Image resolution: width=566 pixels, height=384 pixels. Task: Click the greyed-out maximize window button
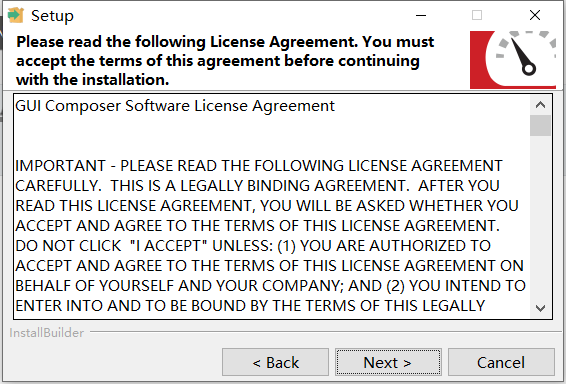tap(477, 15)
